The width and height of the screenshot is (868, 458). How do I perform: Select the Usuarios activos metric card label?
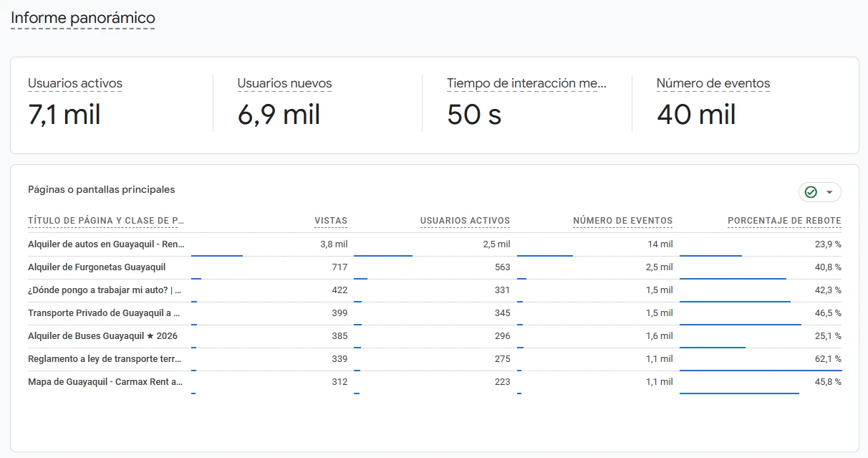[x=75, y=83]
